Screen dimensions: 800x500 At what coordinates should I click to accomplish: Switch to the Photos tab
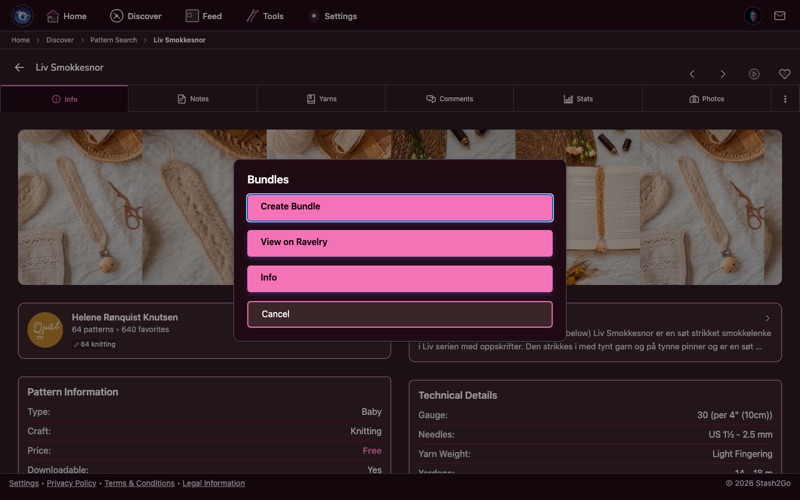(x=707, y=99)
